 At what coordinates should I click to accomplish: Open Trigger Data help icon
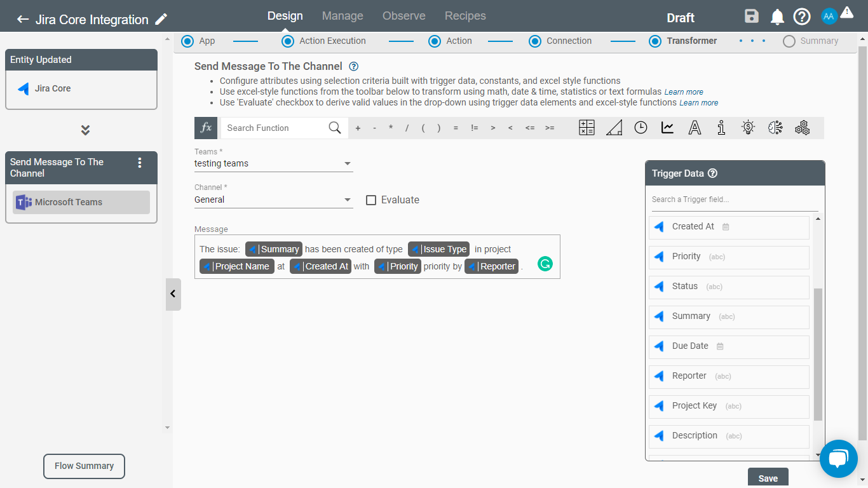pos(712,173)
